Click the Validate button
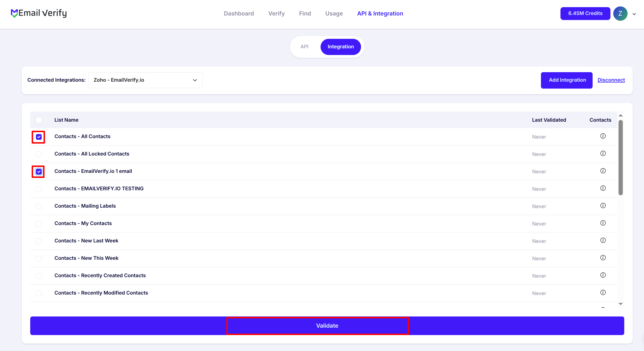The image size is (644, 351). (327, 326)
